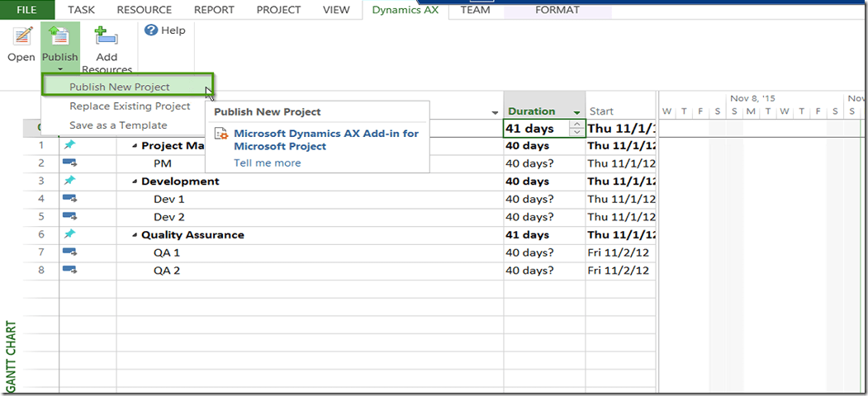Select Publish New Project menu item

click(120, 87)
